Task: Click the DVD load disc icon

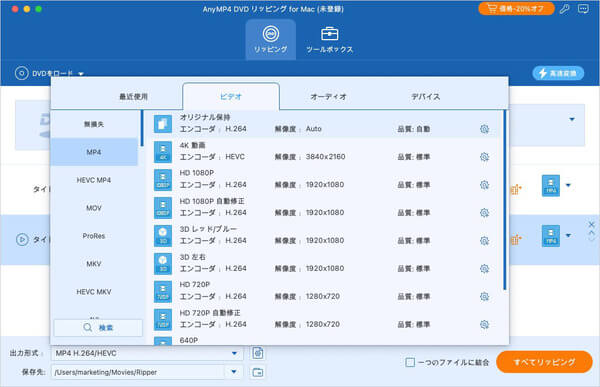Action: 21,73
